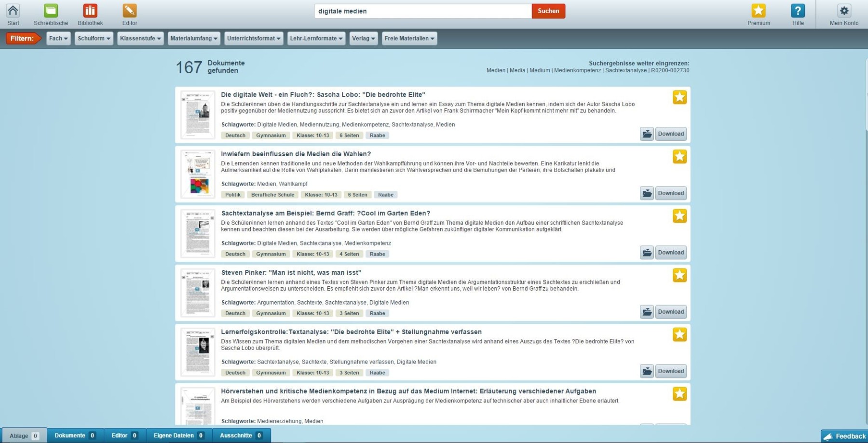Toggle favorite star for Steven Pinker result
Screen dimensions: 868x443
coord(679,275)
